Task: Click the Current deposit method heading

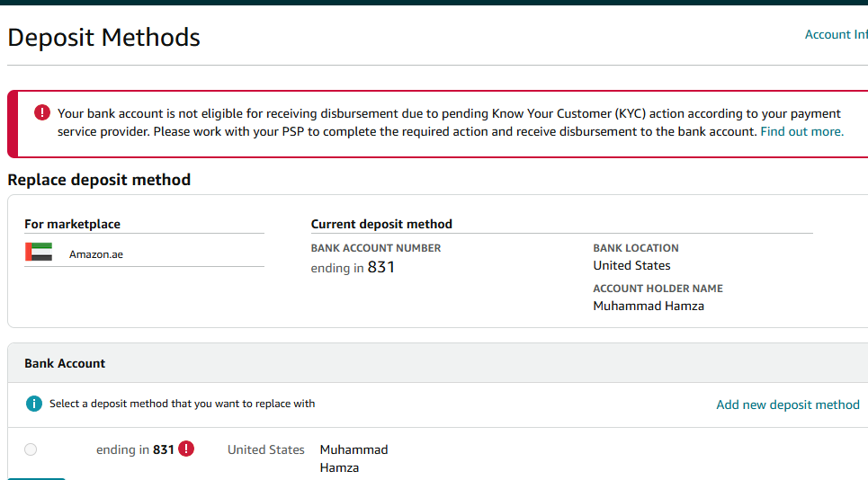Action: [x=381, y=224]
